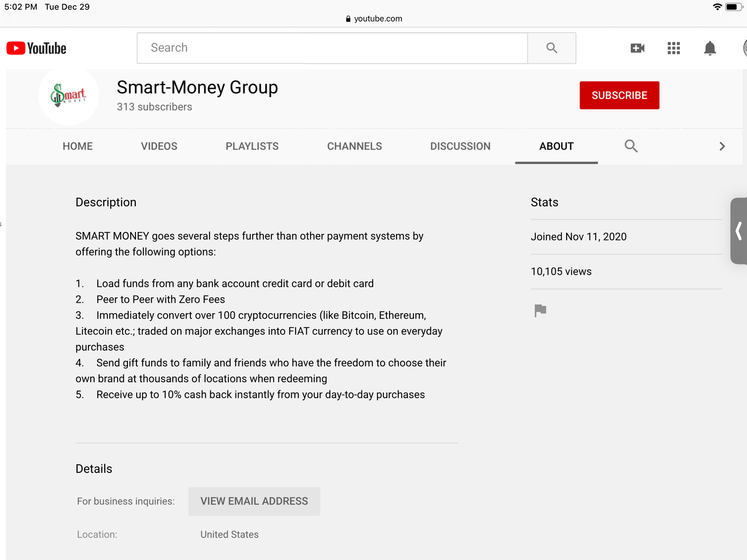Open the notifications bell
747x560 pixels.
click(710, 48)
